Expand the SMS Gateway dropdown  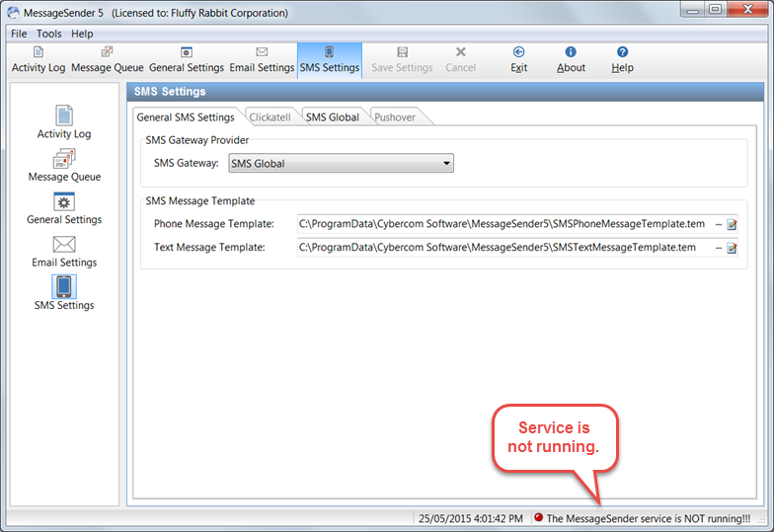446,164
